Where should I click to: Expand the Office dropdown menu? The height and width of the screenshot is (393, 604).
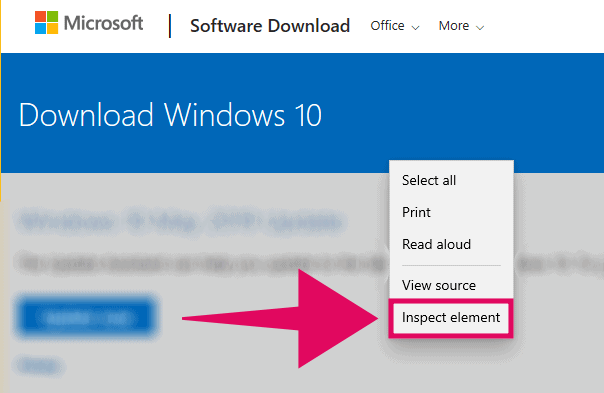[394, 26]
